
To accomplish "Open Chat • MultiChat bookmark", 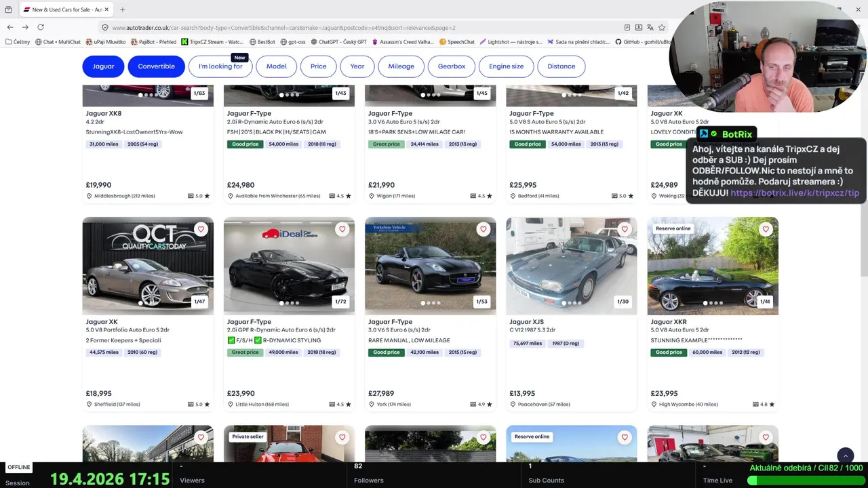I will coord(58,42).
